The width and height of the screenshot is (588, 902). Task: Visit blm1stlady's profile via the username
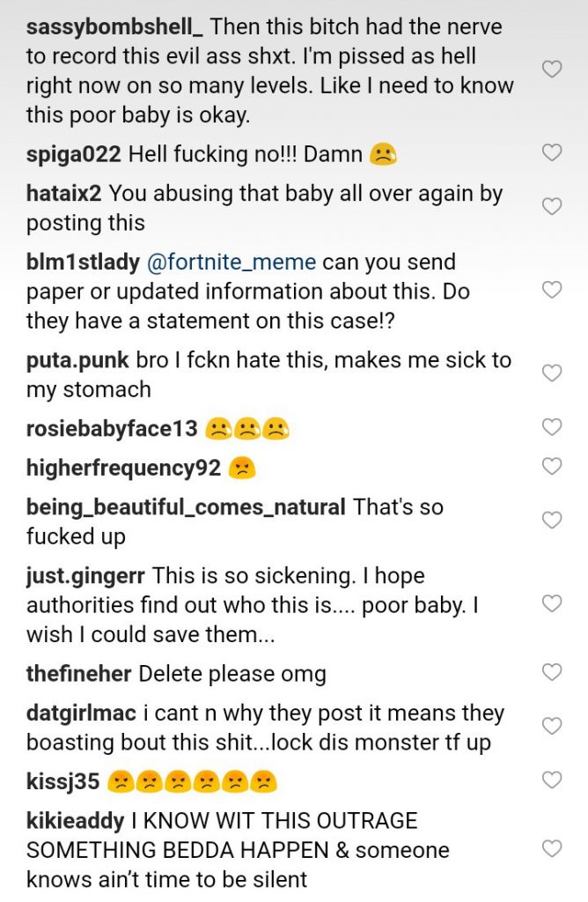pyautogui.click(x=83, y=262)
